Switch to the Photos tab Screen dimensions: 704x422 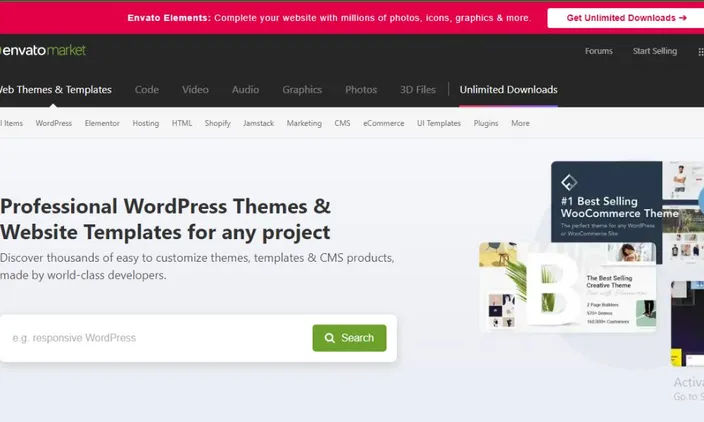[361, 90]
